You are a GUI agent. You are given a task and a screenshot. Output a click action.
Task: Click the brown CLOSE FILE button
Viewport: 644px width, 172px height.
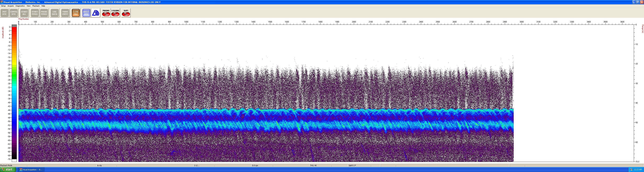pyautogui.click(x=76, y=13)
